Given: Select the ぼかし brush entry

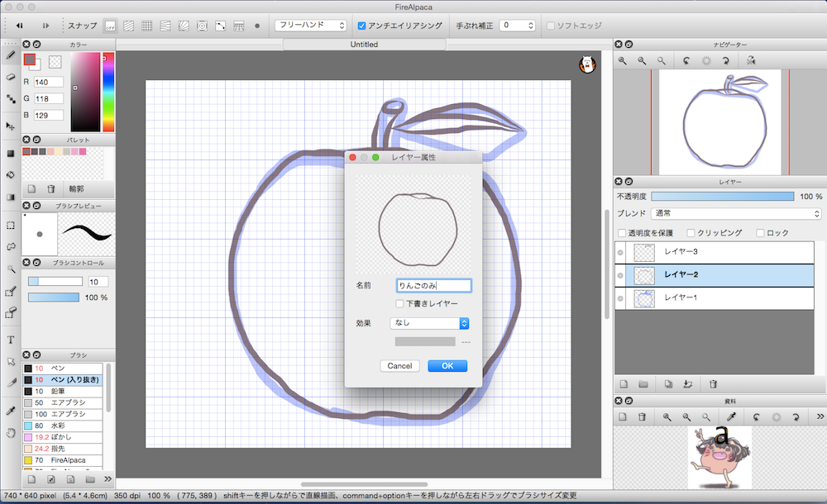Looking at the screenshot, I should click(62, 437).
